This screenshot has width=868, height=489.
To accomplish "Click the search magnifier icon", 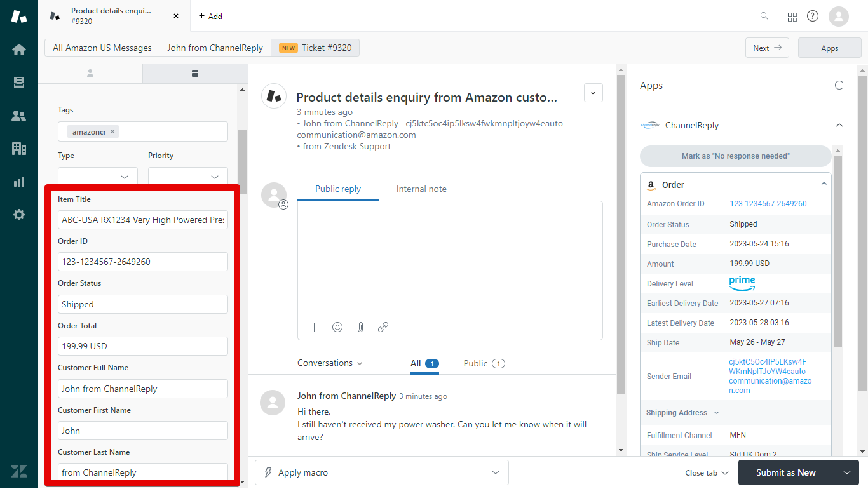I will [x=764, y=16].
